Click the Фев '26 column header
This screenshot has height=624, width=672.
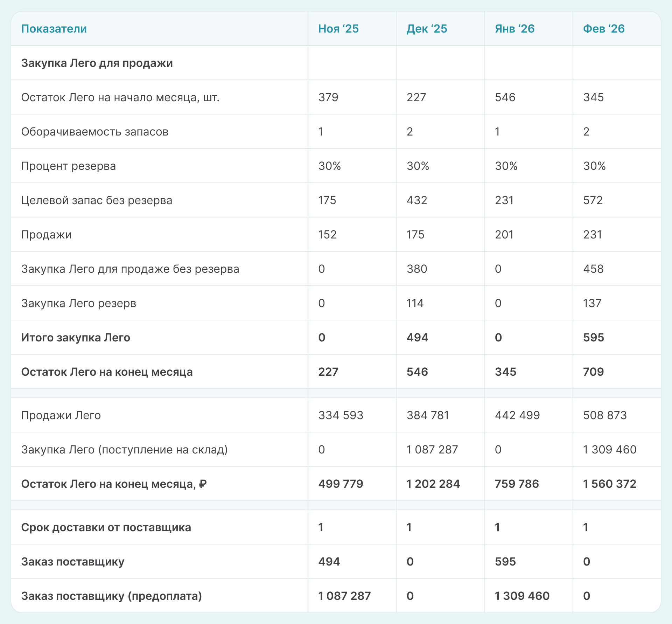(x=603, y=29)
